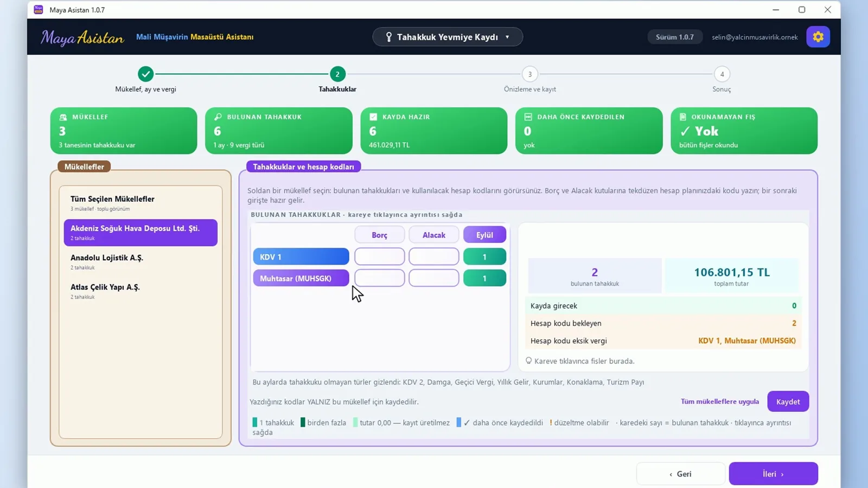Click Tüm mükelleflere uygula link
This screenshot has height=488, width=868.
pos(720,402)
